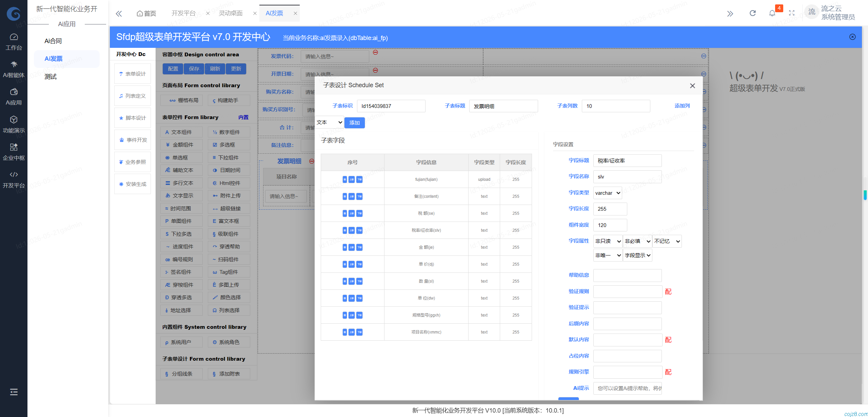868x417 pixels.
Task: Open the 非必填 required dropdown
Action: tap(637, 241)
